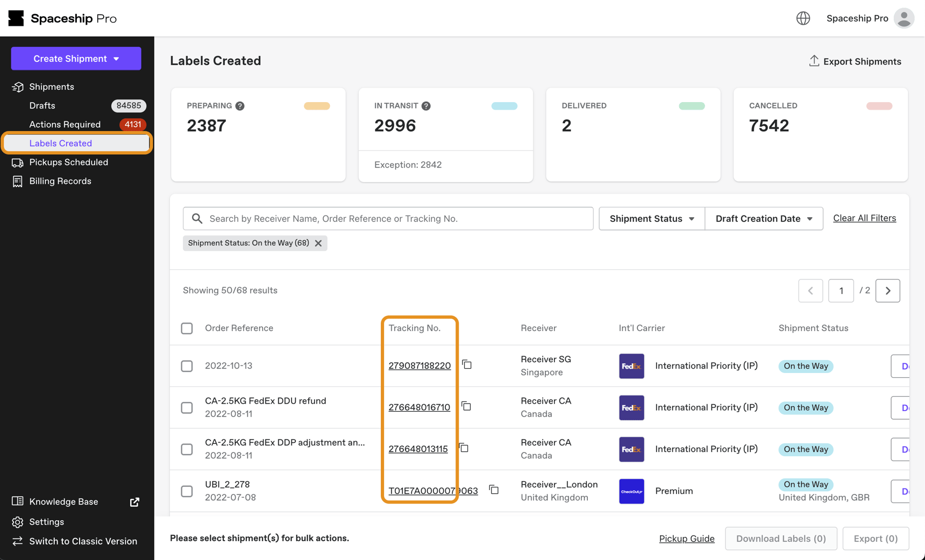Open Settings via the gear icon
Image resolution: width=925 pixels, height=560 pixels.
17,522
